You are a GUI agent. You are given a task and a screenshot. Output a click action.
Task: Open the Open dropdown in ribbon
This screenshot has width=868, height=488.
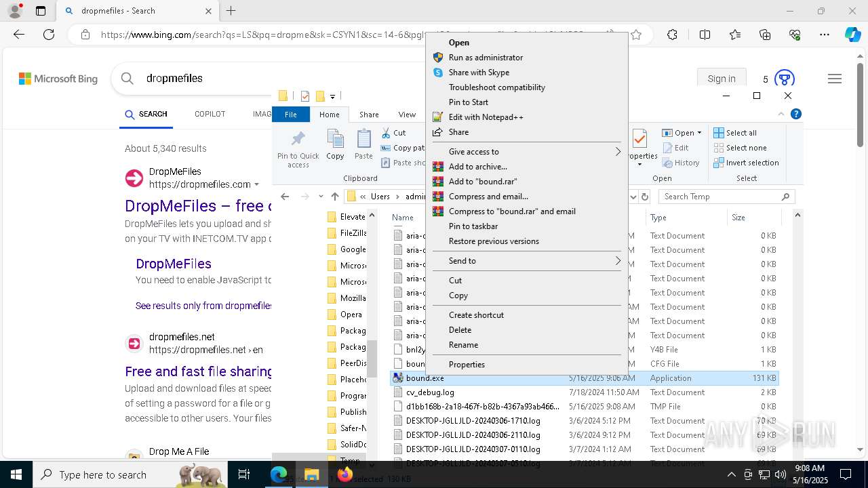682,133
